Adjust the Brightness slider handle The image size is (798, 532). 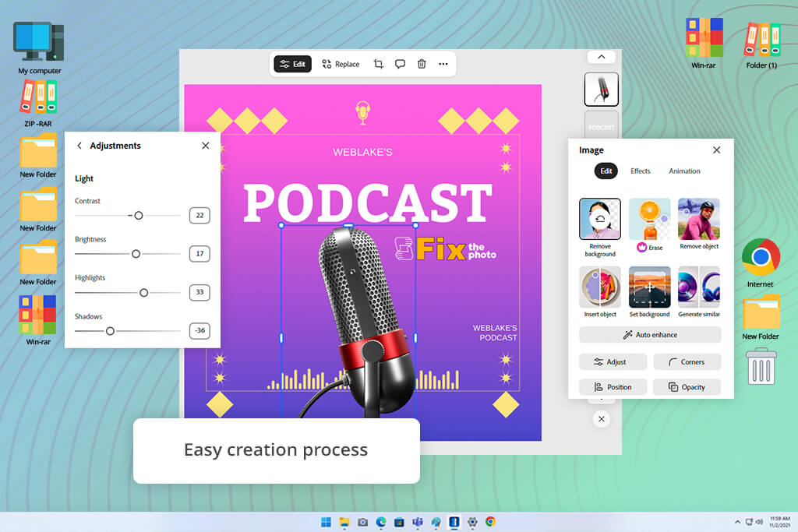point(136,254)
